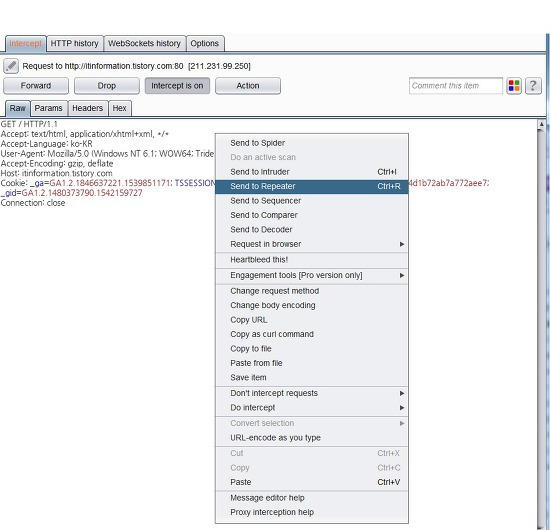Click the Accept-Language: ko-KR line
The height and width of the screenshot is (530, 550).
pos(47,144)
